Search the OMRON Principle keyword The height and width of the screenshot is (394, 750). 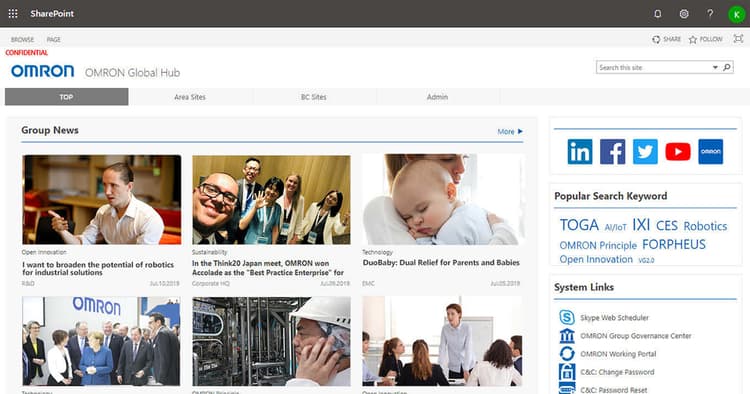[598, 245]
